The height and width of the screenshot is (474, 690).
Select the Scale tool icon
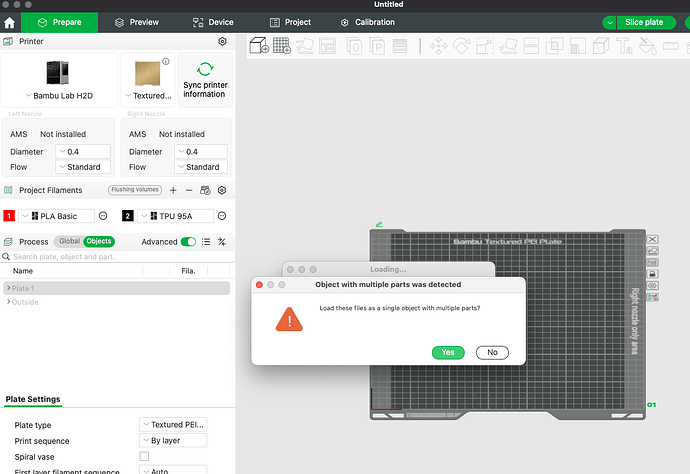(x=485, y=46)
